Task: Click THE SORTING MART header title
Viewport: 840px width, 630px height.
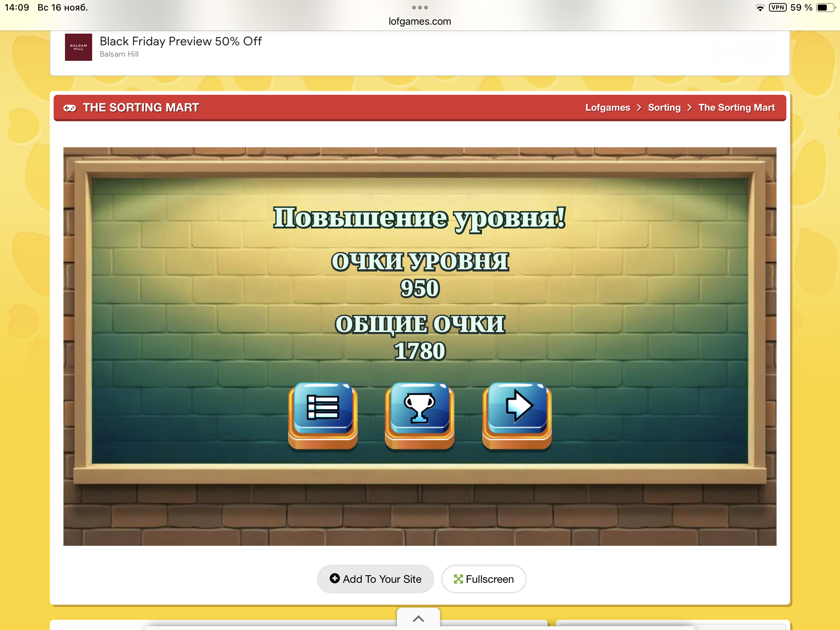Action: point(141,108)
